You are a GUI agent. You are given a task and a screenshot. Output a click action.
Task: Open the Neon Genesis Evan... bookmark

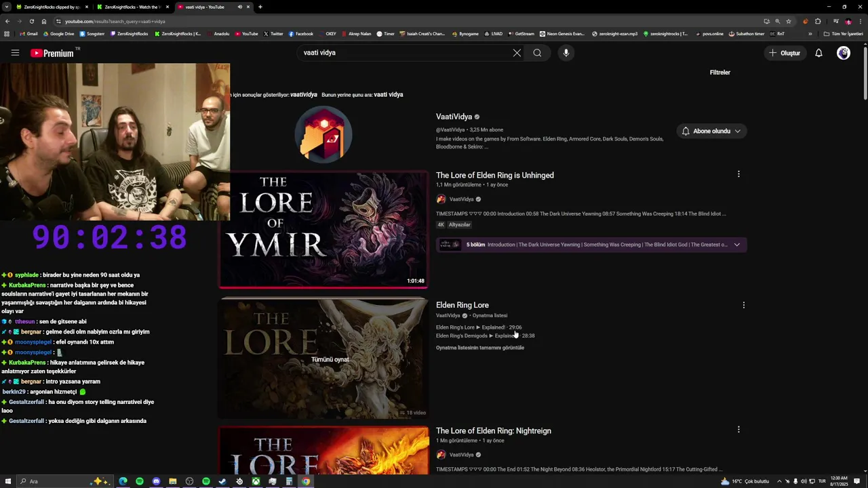[562, 33]
